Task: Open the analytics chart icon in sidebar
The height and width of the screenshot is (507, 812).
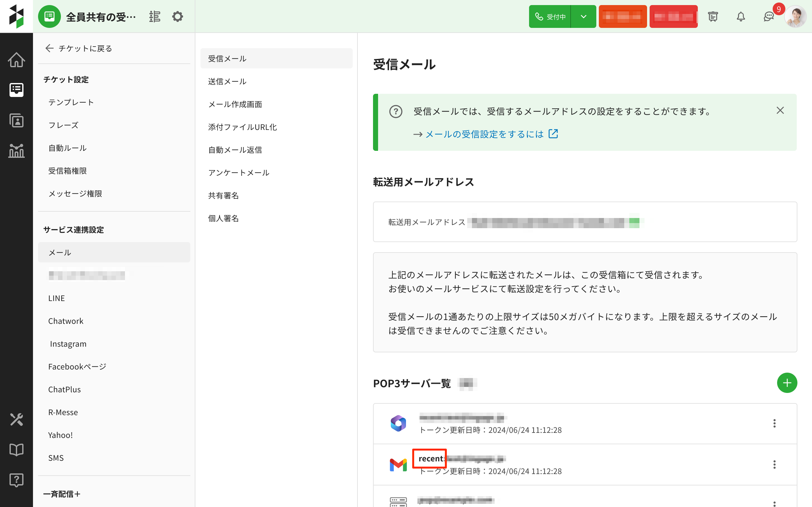Action: [16, 151]
